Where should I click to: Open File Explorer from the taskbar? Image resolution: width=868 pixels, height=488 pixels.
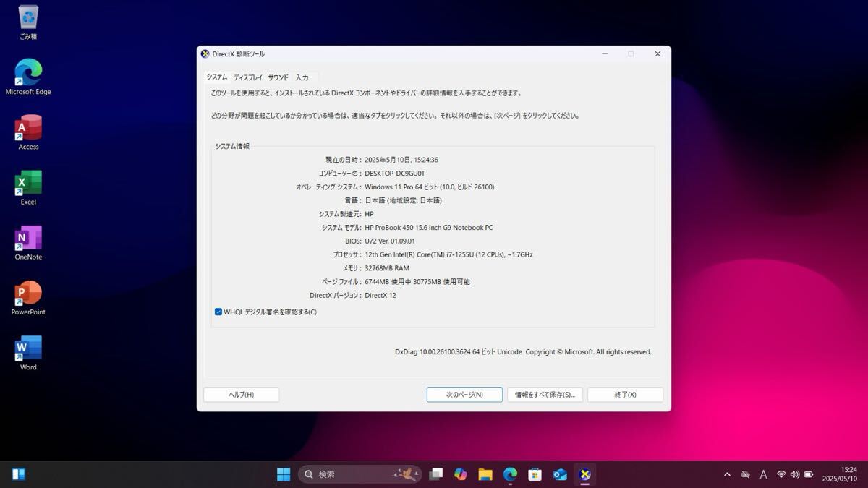click(x=485, y=474)
